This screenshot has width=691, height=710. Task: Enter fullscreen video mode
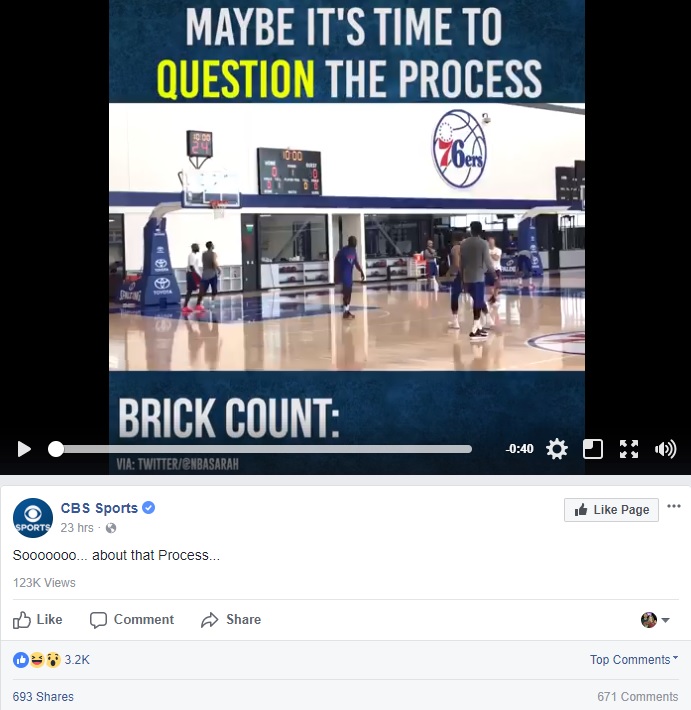629,449
